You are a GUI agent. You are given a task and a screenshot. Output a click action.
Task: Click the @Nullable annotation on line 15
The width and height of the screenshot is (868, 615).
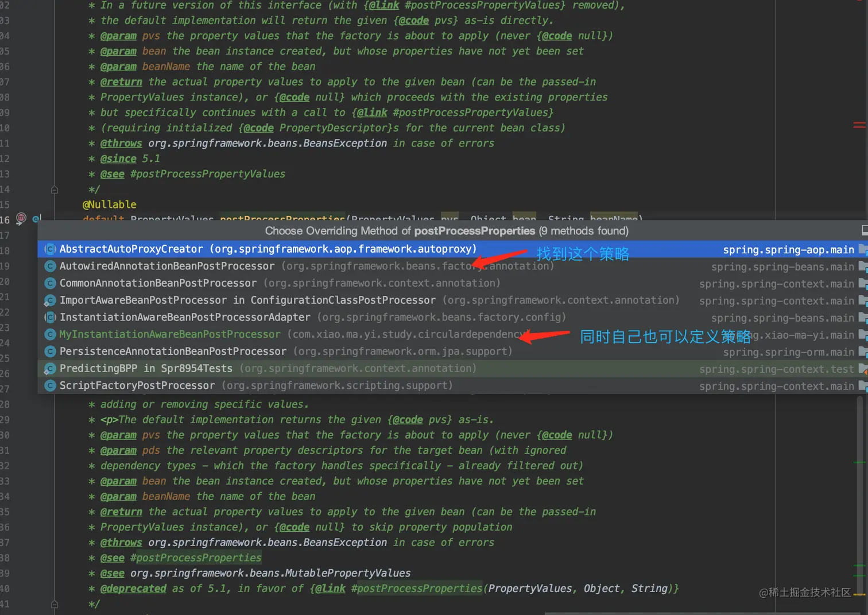(x=110, y=204)
